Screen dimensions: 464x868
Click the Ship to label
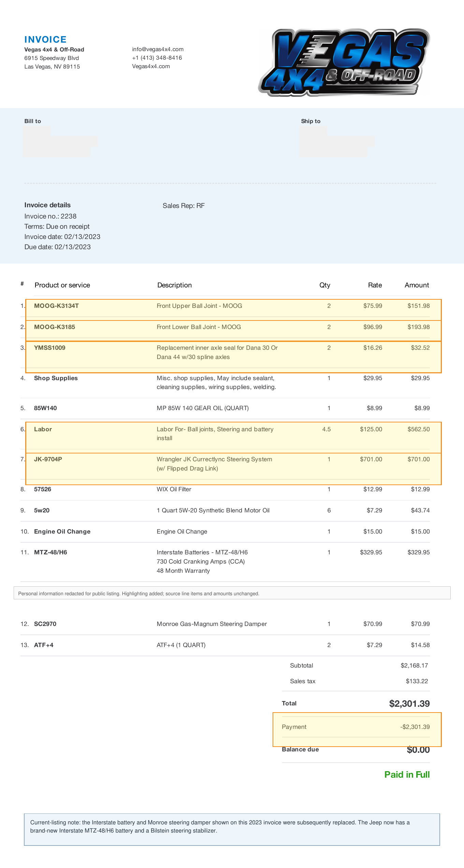310,121
